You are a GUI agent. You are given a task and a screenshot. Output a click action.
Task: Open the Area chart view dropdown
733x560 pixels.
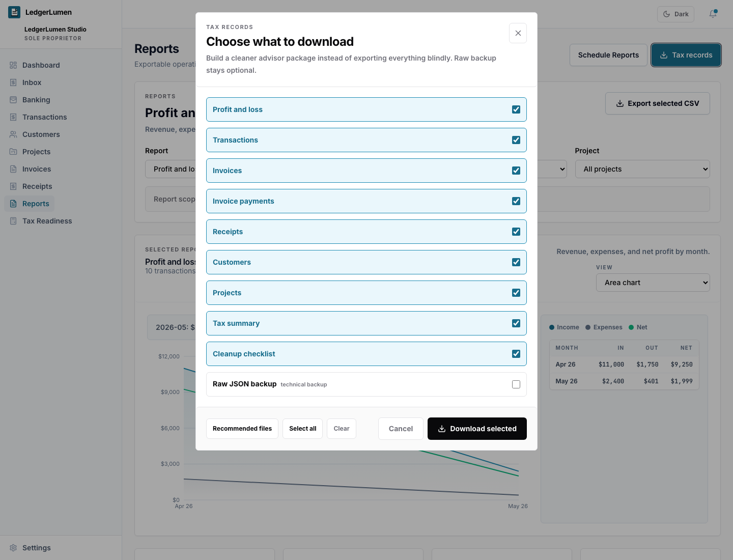tap(653, 283)
